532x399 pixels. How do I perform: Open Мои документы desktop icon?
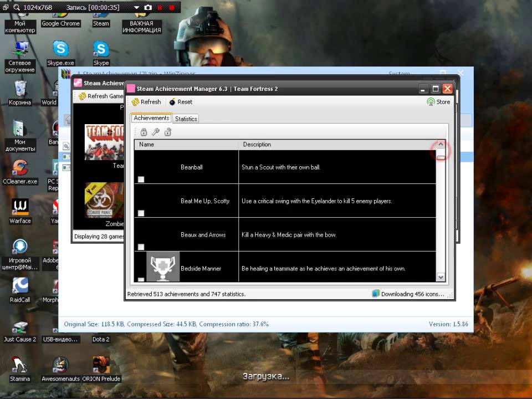click(20, 136)
